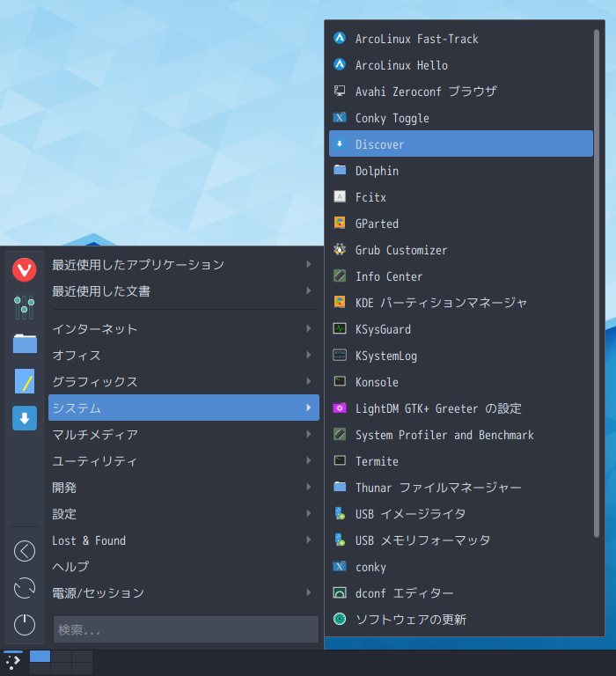This screenshot has width=616, height=676.
Task: Launch lowercase conky entry
Action: coord(461,567)
